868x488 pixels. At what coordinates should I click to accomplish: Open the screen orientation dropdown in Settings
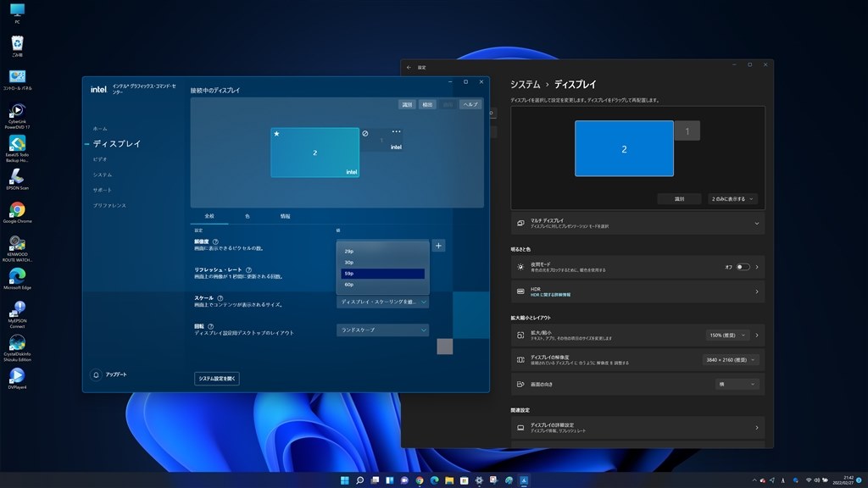[737, 384]
